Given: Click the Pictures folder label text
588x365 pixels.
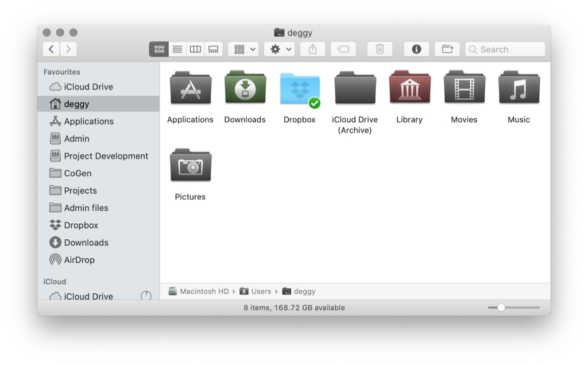Looking at the screenshot, I should click(x=190, y=197).
